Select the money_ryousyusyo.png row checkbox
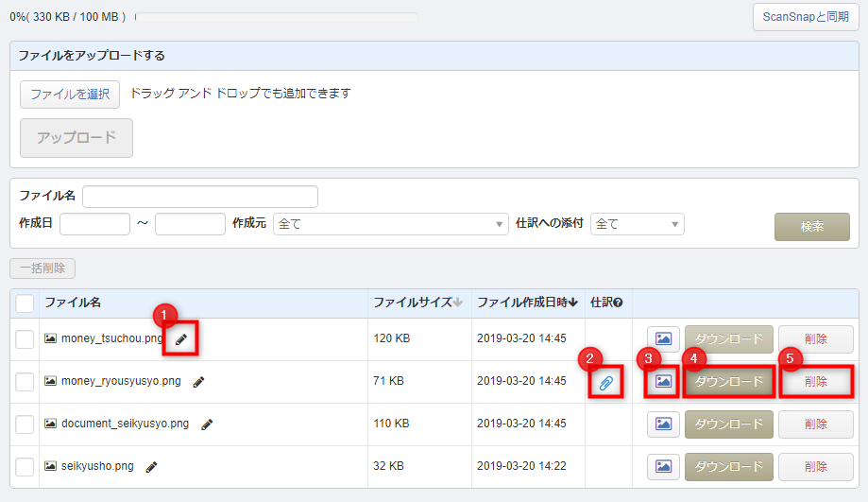Screen dimensions: 868x502 point(25,382)
